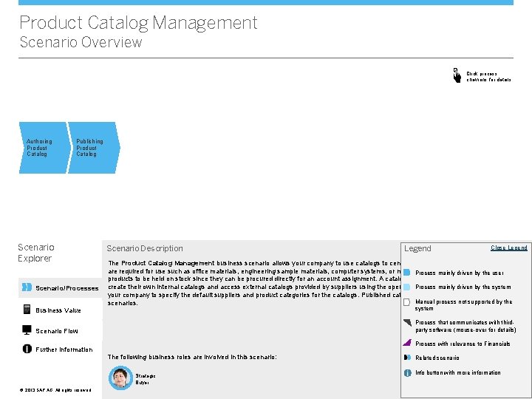The image size is (532, 399).
Task: Click the Strategic Buyer role photo
Action: coord(120,378)
